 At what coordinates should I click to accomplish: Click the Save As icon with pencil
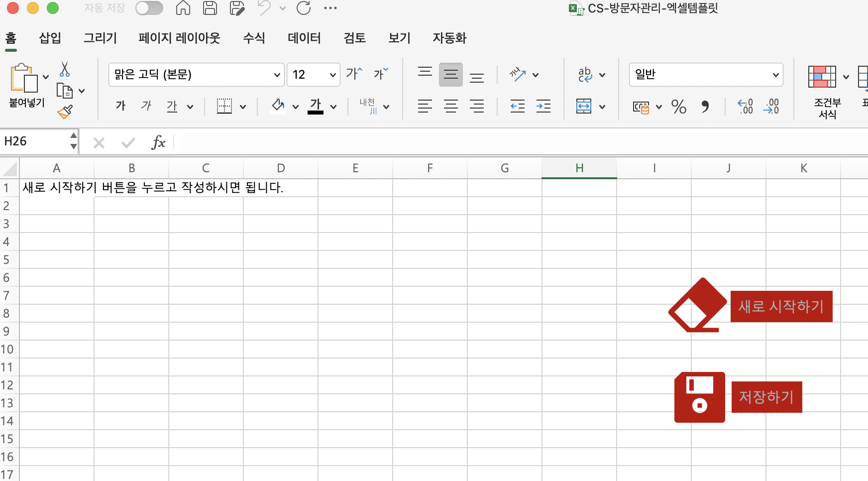coord(237,8)
